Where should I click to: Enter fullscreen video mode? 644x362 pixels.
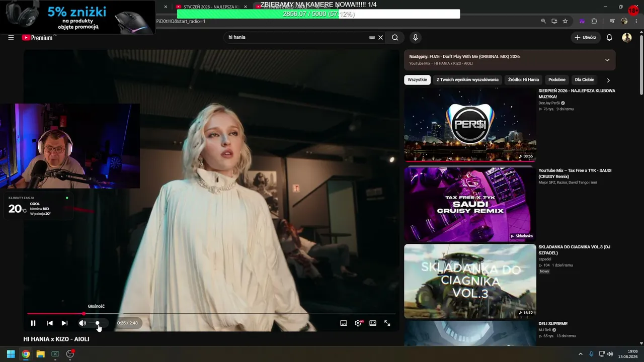pyautogui.click(x=387, y=323)
